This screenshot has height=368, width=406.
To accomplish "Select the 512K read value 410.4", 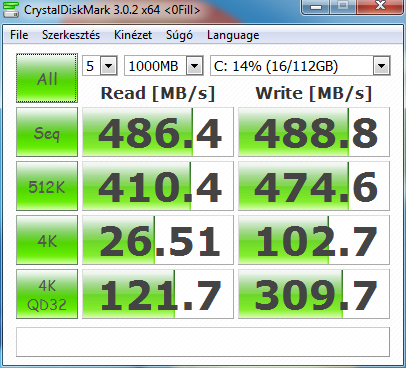I will click(x=158, y=186).
